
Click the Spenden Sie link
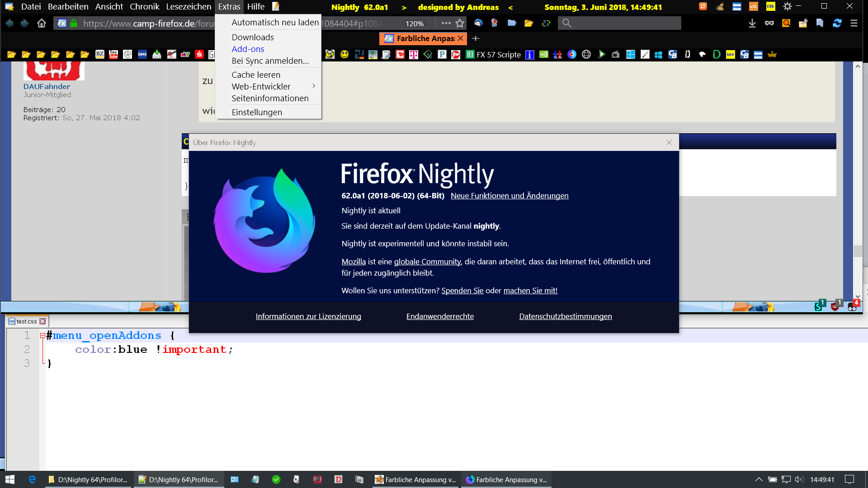(462, 291)
